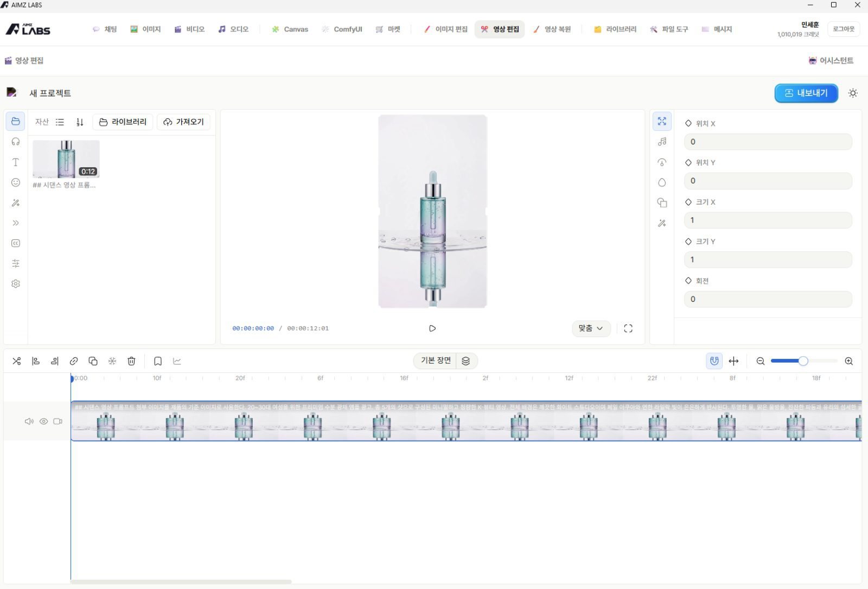Open the 영상 복원 tab
Viewport: 868px width, 589px height.
(552, 29)
